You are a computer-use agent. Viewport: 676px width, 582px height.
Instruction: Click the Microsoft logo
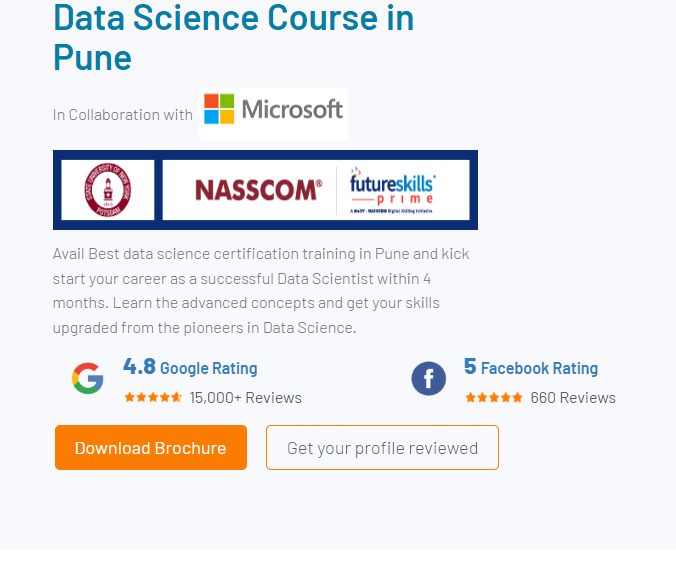point(273,110)
